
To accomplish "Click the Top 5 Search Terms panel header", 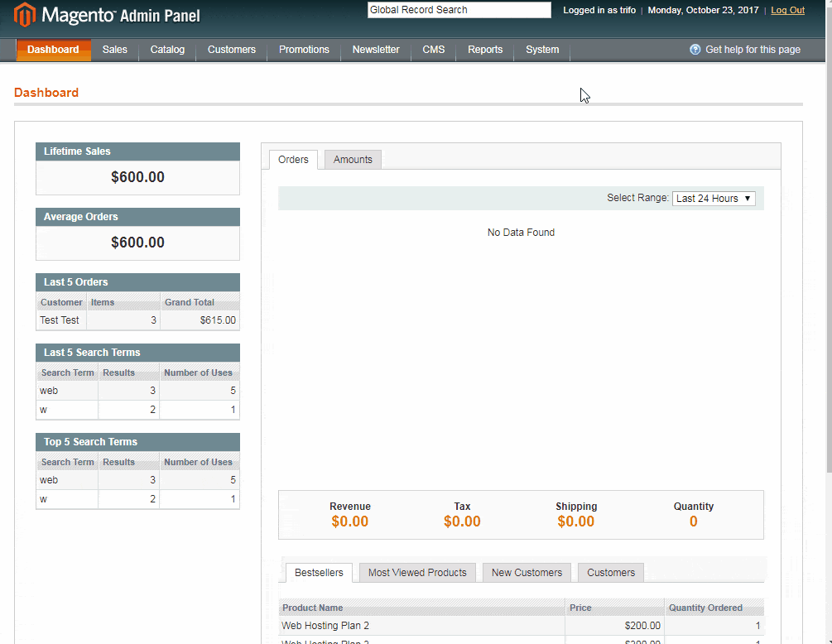I will (x=137, y=442).
